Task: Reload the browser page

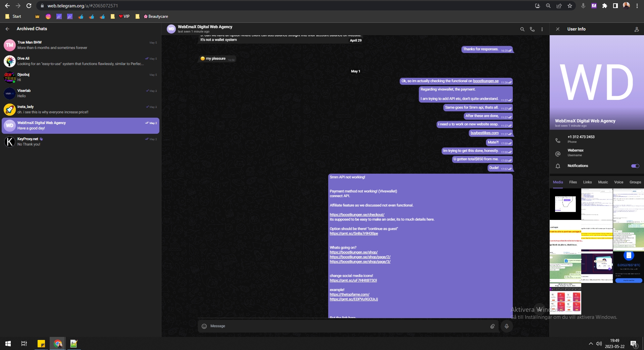Action: point(29,6)
